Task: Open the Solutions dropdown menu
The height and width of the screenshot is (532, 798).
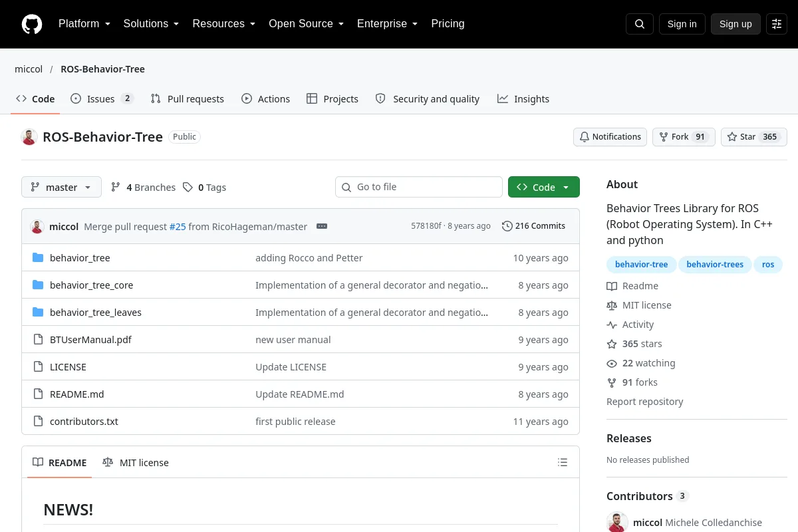Action: click(x=151, y=24)
